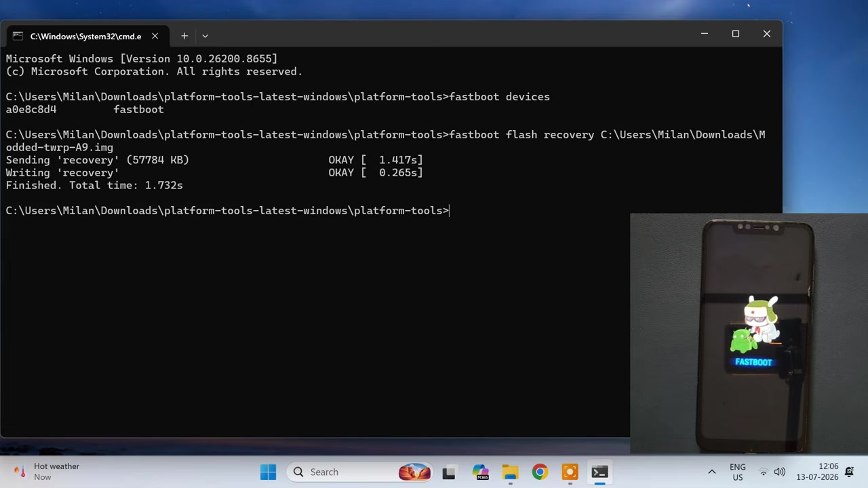Click the phone FASTBOOT video overlay
Screen dimensions: 868x488
(749, 333)
